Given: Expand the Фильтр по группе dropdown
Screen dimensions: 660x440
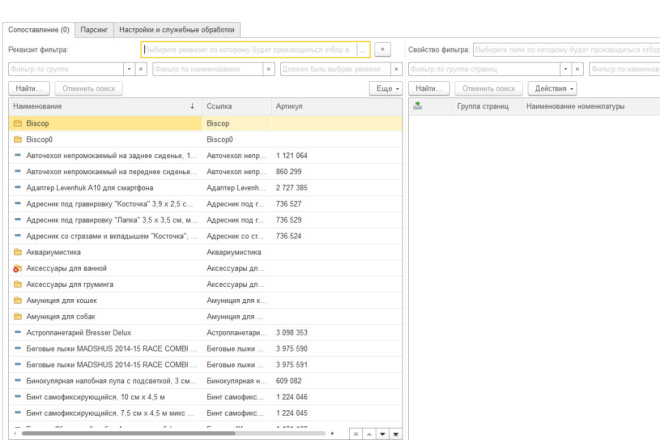Looking at the screenshot, I should [129, 69].
